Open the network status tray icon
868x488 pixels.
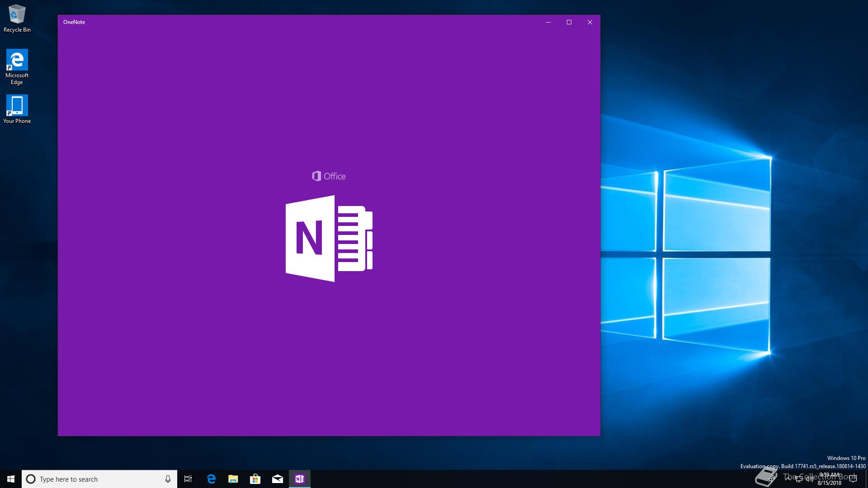[x=799, y=479]
